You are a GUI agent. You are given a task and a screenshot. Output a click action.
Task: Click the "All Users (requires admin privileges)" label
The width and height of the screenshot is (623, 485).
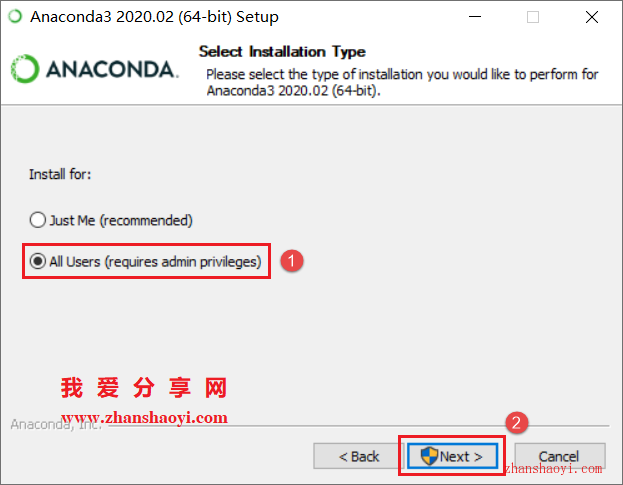click(155, 262)
